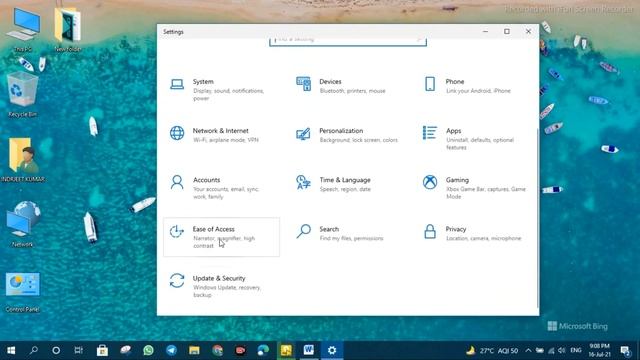The image size is (640, 360).
Task: Open the System settings laptop icon
Action: click(177, 84)
